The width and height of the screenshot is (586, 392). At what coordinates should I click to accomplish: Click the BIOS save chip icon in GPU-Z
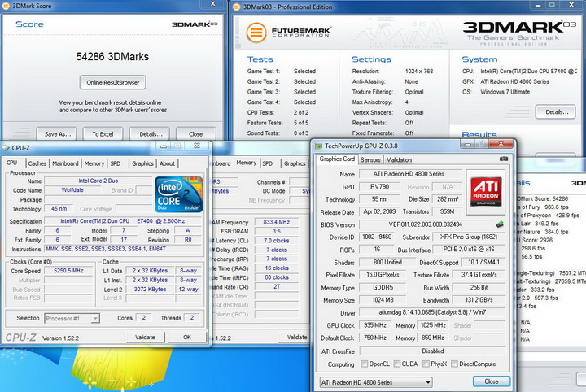pyautogui.click(x=499, y=224)
